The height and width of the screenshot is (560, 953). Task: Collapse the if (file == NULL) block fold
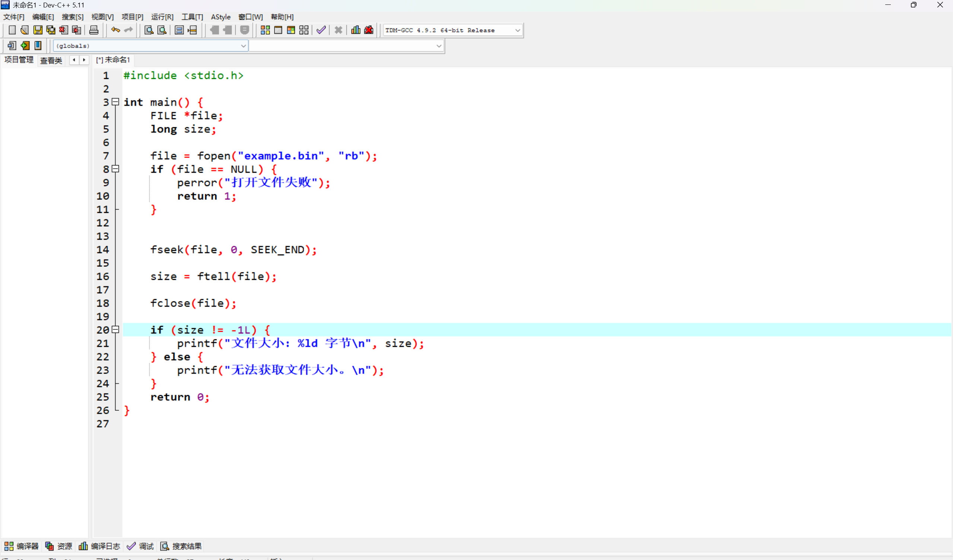(x=116, y=169)
